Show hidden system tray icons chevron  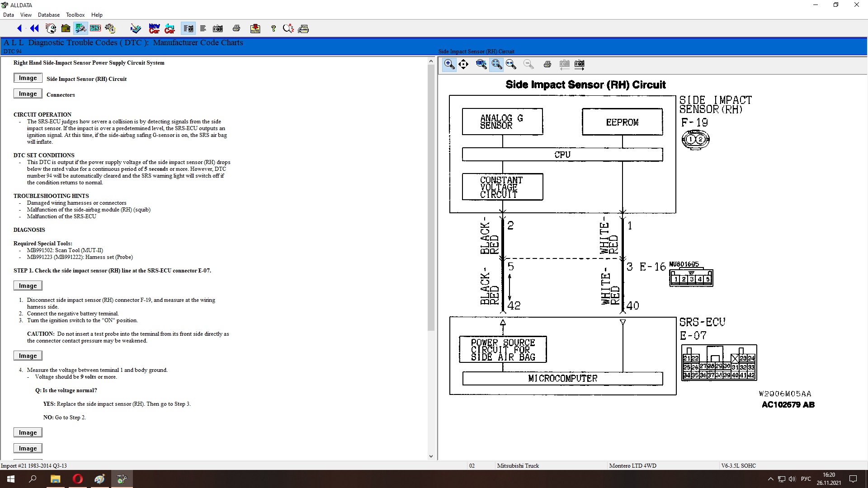point(770,479)
